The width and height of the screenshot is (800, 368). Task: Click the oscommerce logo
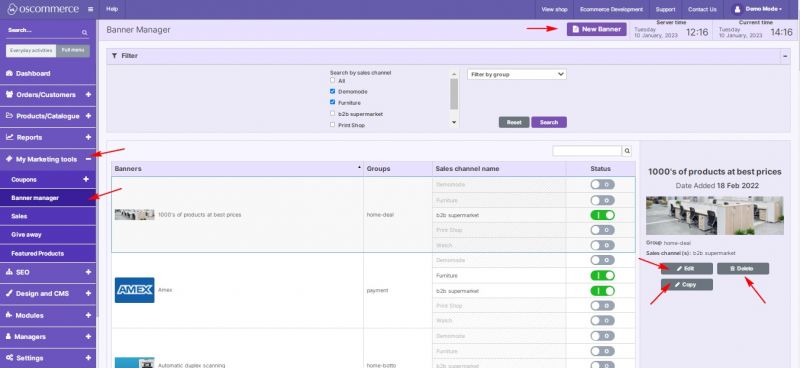(43, 9)
